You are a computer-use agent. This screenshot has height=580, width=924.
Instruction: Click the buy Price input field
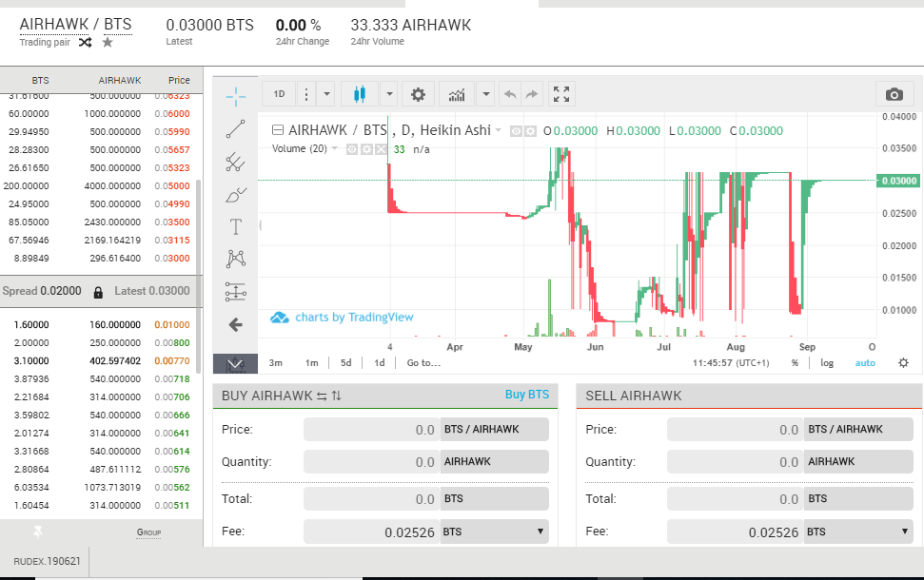[371, 429]
